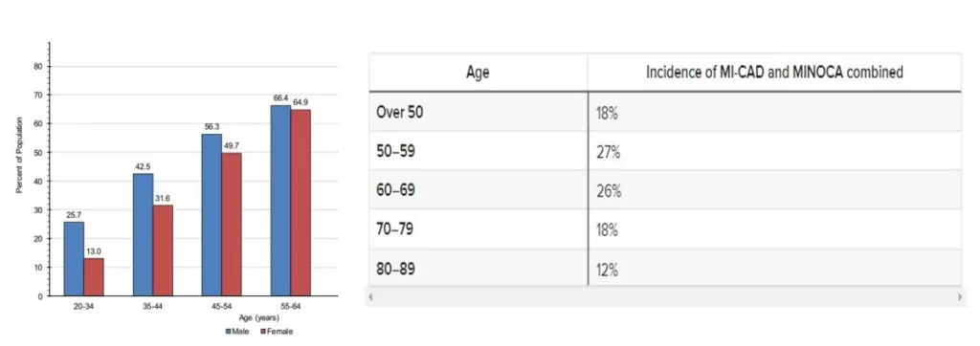Click the 70–79 age row
980x346 pixels.
[x=665, y=229]
